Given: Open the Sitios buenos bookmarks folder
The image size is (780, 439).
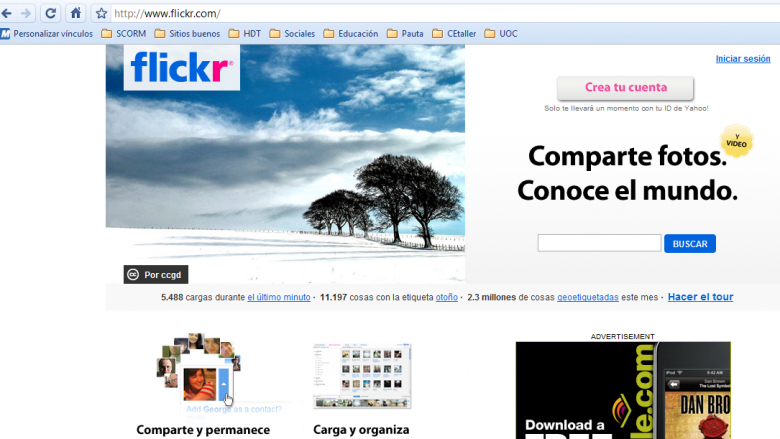Looking at the screenshot, I should [x=187, y=34].
